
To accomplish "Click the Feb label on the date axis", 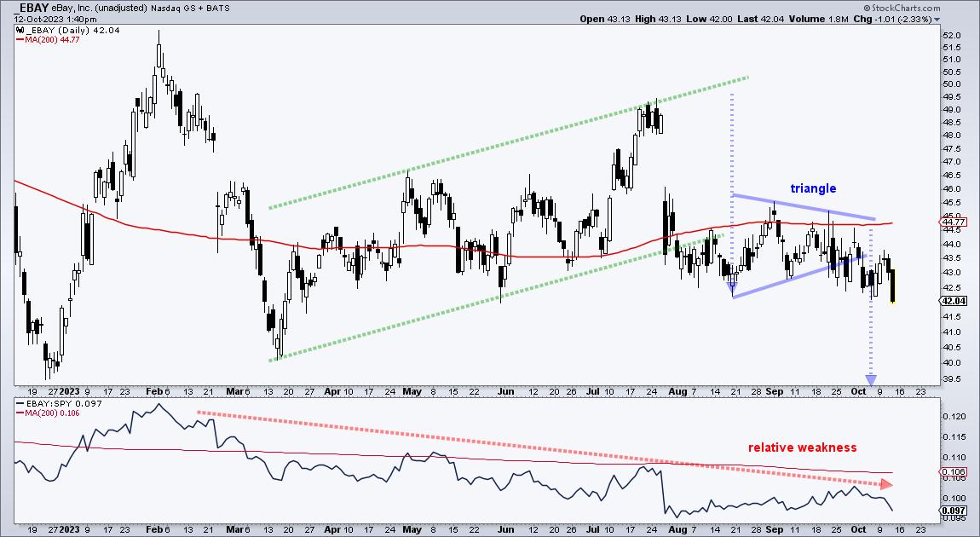I will 159,392.
